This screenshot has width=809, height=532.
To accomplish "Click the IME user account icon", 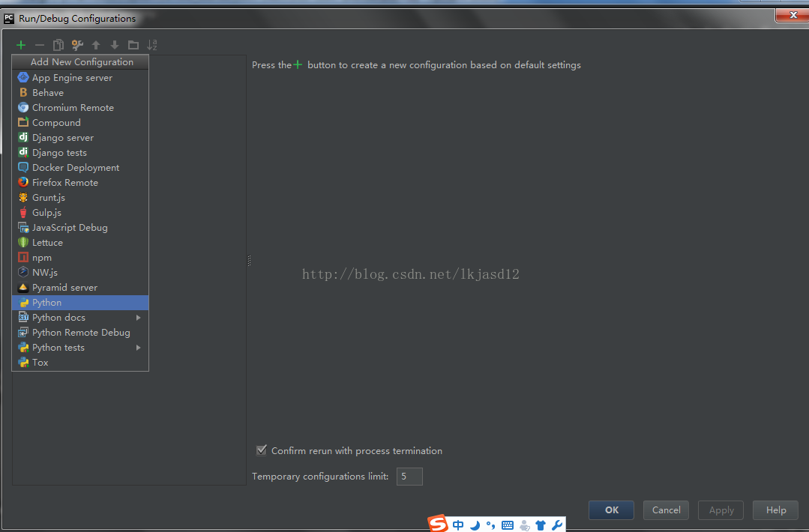I will tap(524, 525).
